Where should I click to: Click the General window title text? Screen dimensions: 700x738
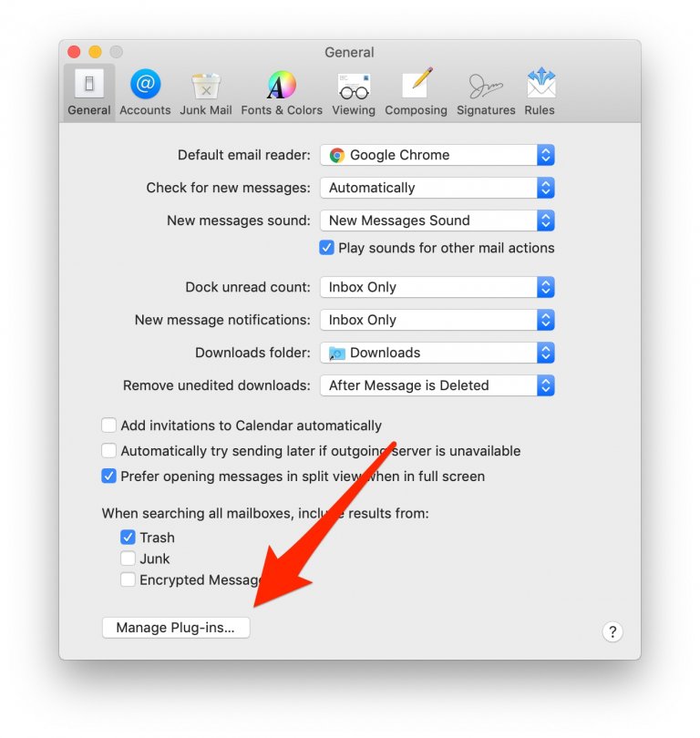[x=349, y=52]
